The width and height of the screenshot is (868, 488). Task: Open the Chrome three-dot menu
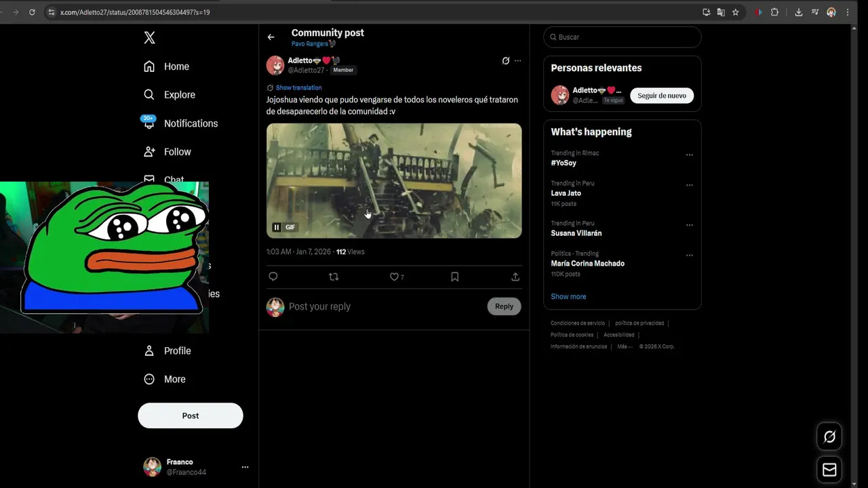[x=848, y=12]
